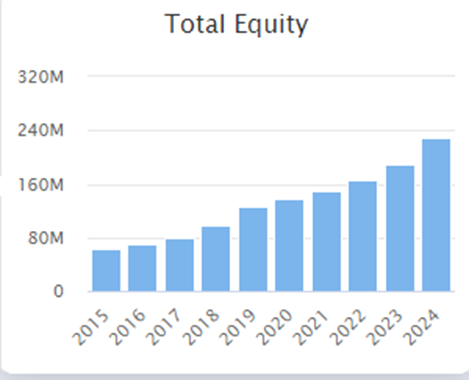Click the 2022 year label

pyautogui.click(x=347, y=328)
